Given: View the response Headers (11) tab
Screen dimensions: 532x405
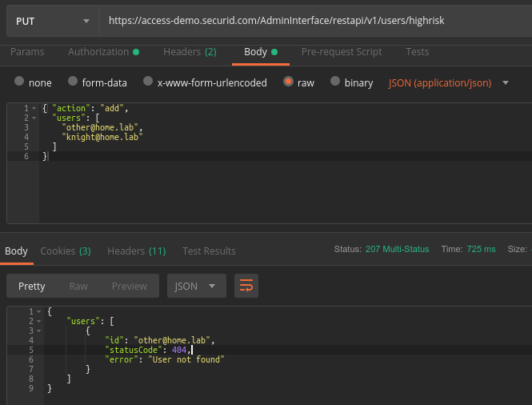Looking at the screenshot, I should [x=136, y=251].
